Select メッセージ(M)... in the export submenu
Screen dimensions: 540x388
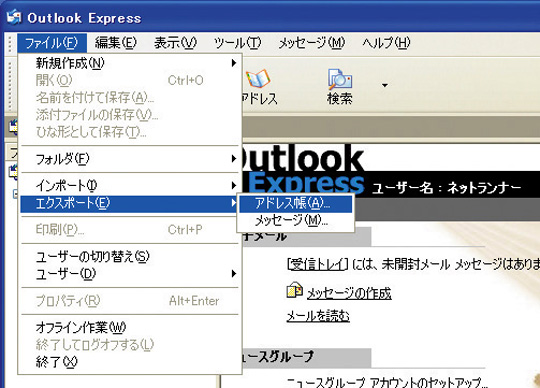tap(296, 221)
